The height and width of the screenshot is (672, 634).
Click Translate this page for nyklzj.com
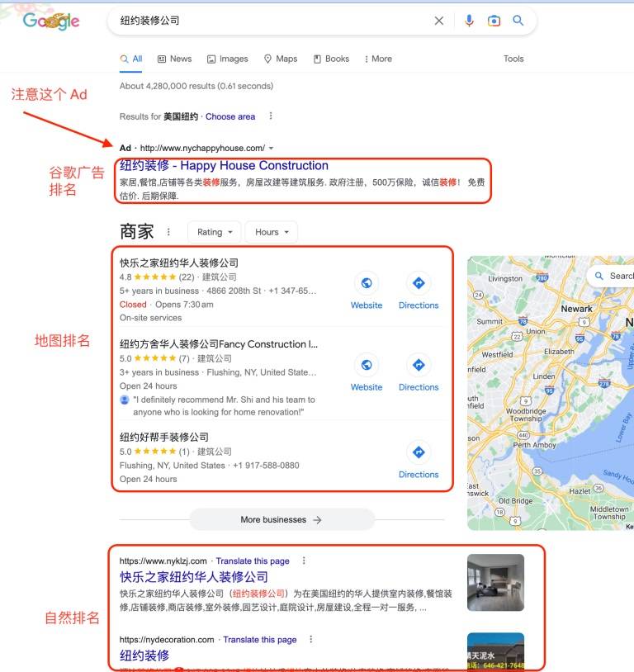[x=253, y=561]
